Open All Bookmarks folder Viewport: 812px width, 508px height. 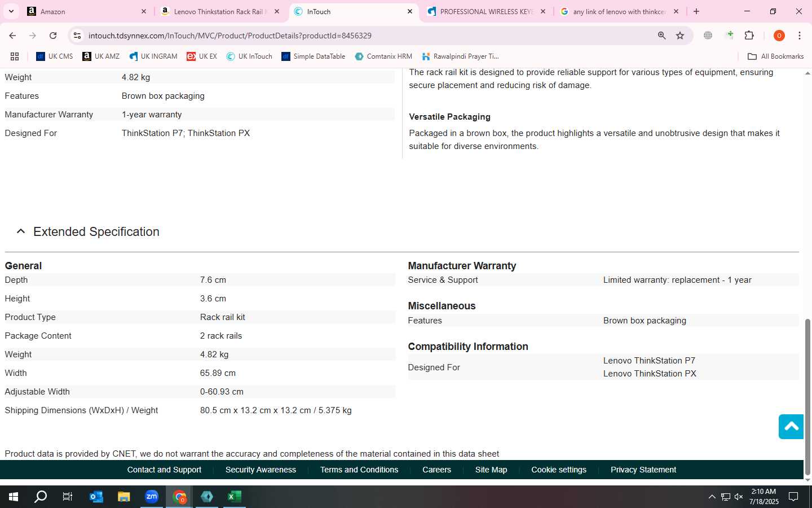click(775, 56)
